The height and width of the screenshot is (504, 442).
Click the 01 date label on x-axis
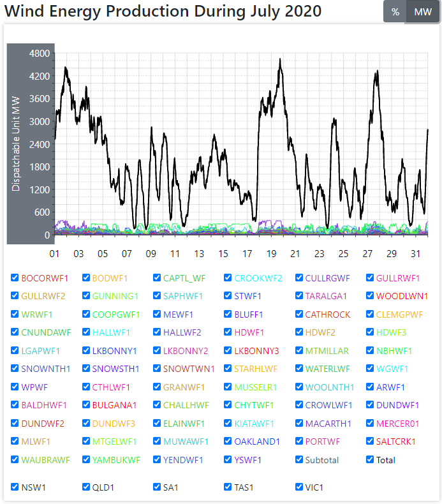(x=54, y=253)
